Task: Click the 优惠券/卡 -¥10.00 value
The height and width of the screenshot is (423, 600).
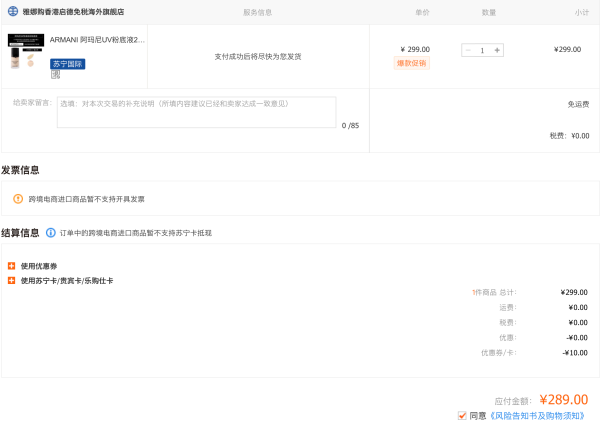Action: coord(575,353)
